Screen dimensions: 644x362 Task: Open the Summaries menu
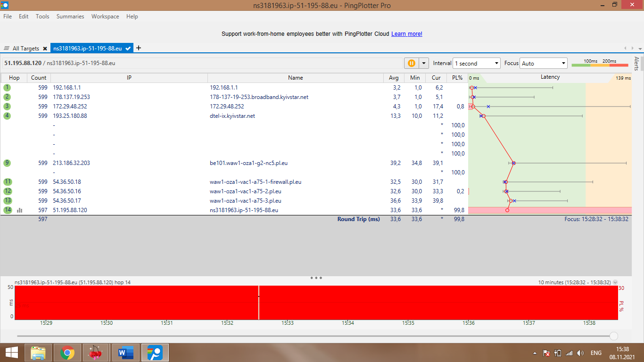click(x=70, y=16)
